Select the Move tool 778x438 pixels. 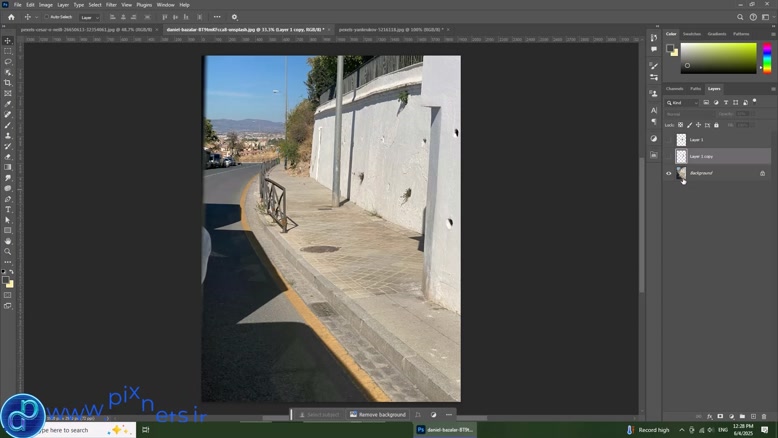(8, 41)
